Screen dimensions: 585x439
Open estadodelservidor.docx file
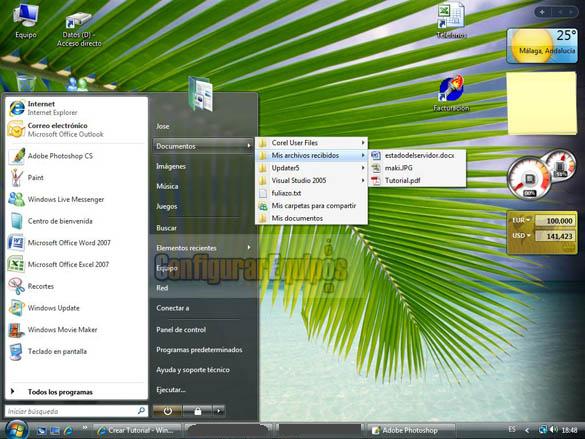point(417,155)
